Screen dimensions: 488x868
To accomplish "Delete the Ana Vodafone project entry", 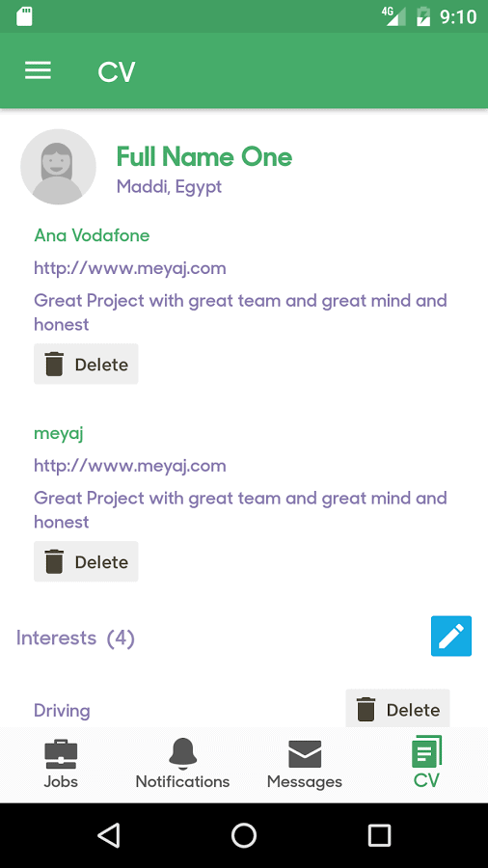I will [x=86, y=364].
